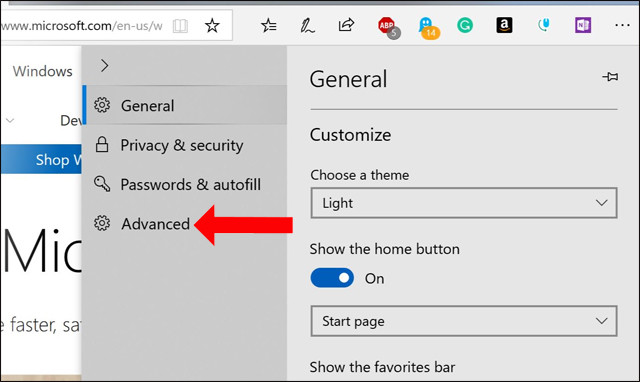Screen dimensions: 640x382
Task: Open OneNote Web Clipper icon
Action: pos(583,26)
